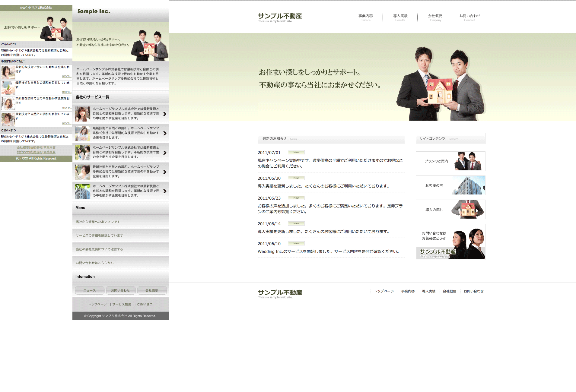Open the プランのご案内 banner in site contents
The width and height of the screenshot is (576, 392).
[x=450, y=161]
